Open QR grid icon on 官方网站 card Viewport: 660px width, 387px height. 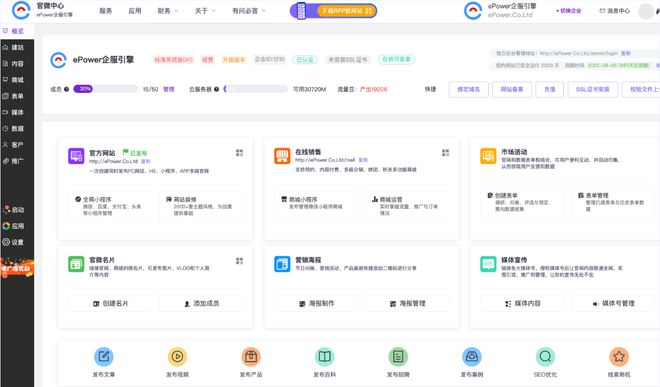tap(240, 152)
